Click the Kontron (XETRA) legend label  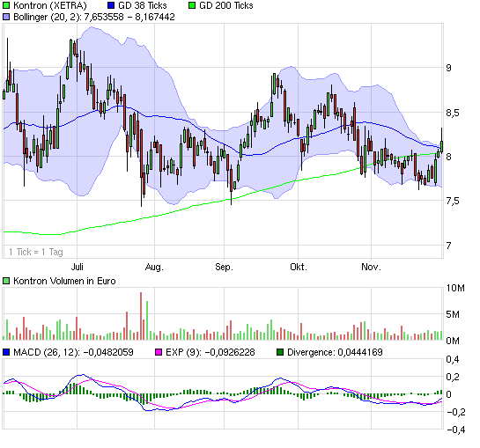(x=50, y=5)
